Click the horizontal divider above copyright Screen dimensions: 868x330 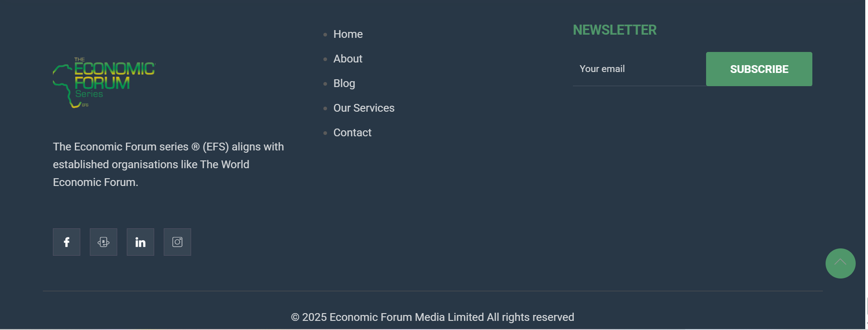coord(433,291)
